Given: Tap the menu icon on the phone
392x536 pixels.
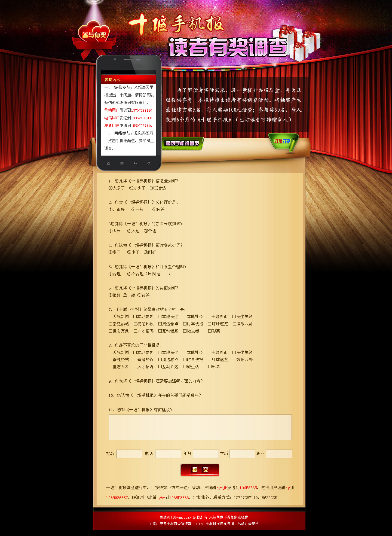Looking at the screenshot, I should [x=122, y=163].
